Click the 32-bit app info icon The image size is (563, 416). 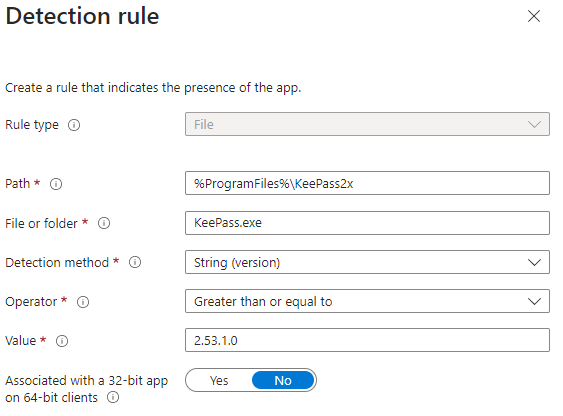113,397
